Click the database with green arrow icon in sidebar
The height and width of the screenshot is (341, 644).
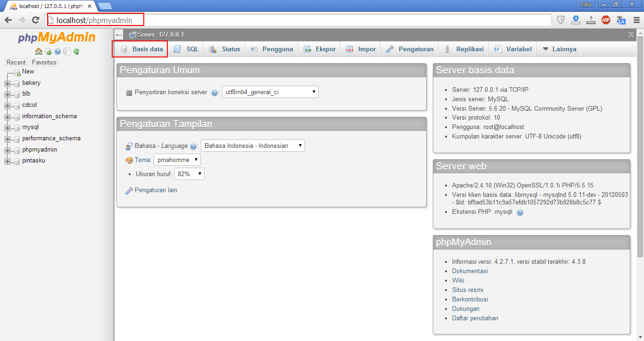click(48, 52)
